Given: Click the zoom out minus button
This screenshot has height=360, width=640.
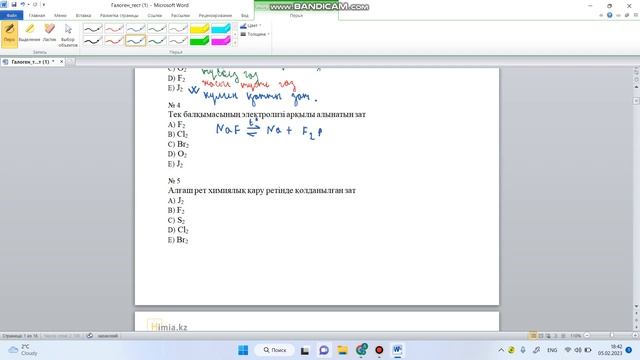Looking at the screenshot, I should coord(587,336).
